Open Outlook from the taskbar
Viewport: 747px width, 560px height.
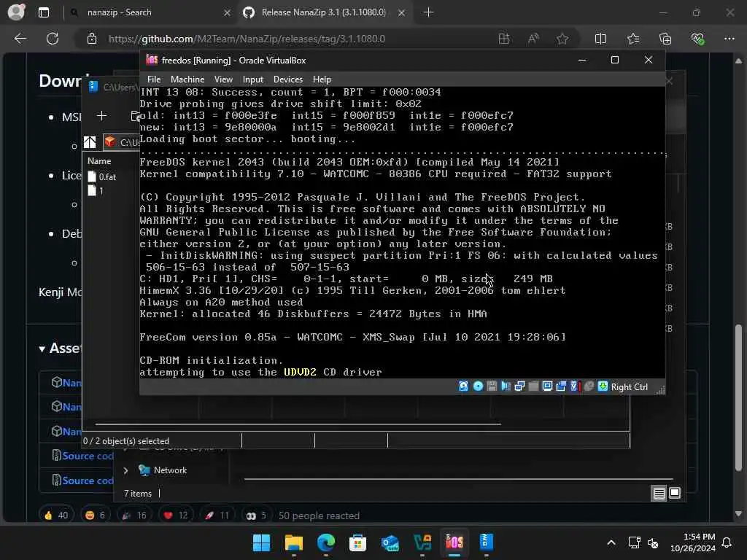[390, 542]
